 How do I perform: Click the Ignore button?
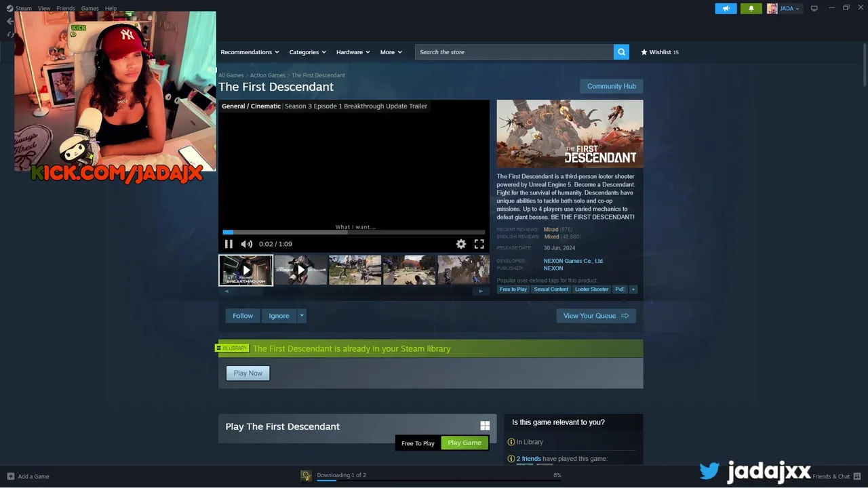[279, 316]
